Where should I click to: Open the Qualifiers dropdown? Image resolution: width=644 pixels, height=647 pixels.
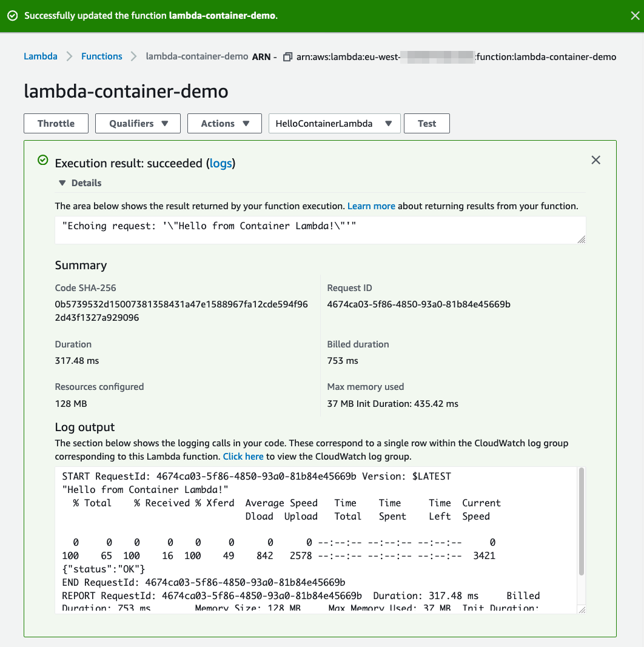point(138,123)
